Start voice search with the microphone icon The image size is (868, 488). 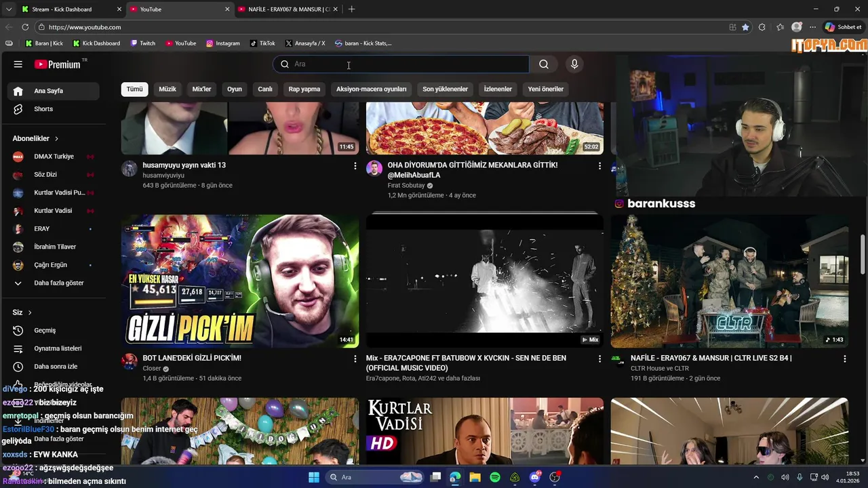click(x=574, y=64)
